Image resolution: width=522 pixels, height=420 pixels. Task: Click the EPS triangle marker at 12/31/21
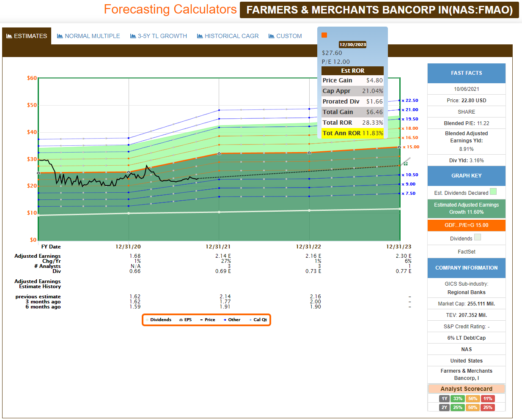[219, 153]
